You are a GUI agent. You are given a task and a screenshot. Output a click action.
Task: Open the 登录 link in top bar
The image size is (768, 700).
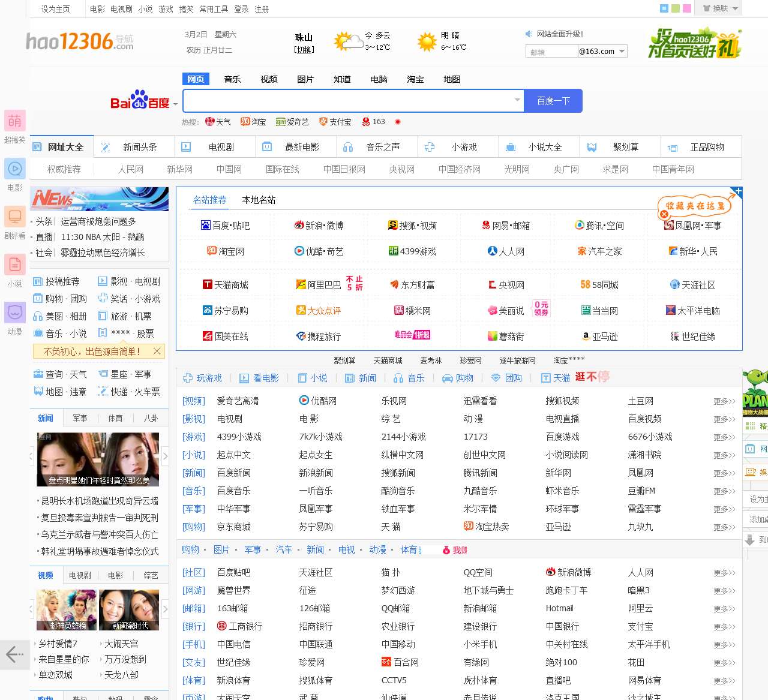pos(241,9)
